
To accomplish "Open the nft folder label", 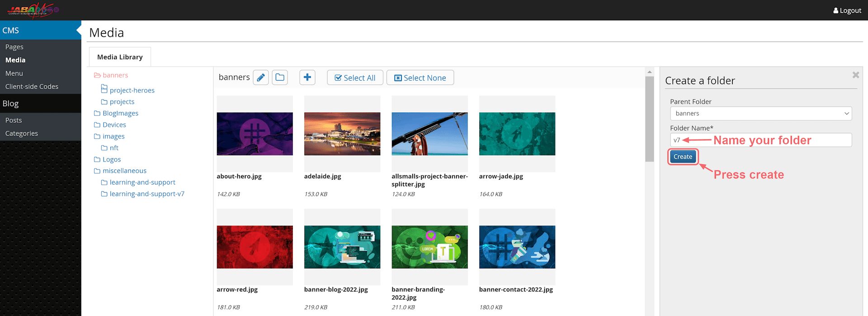I will click(x=114, y=148).
